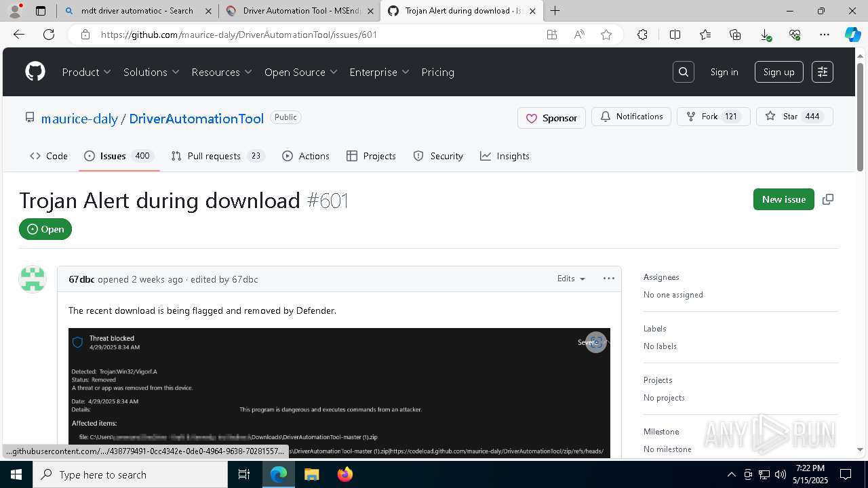This screenshot has height=488, width=868.
Task: Click the Pricing link
Action: [x=438, y=72]
